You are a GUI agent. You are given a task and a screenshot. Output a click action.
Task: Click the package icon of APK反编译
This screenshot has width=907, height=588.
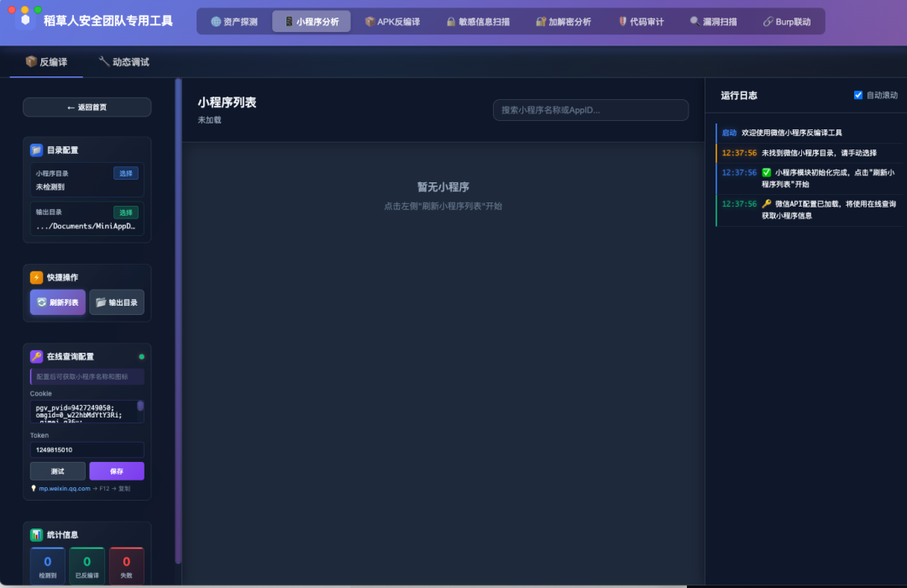pyautogui.click(x=370, y=21)
